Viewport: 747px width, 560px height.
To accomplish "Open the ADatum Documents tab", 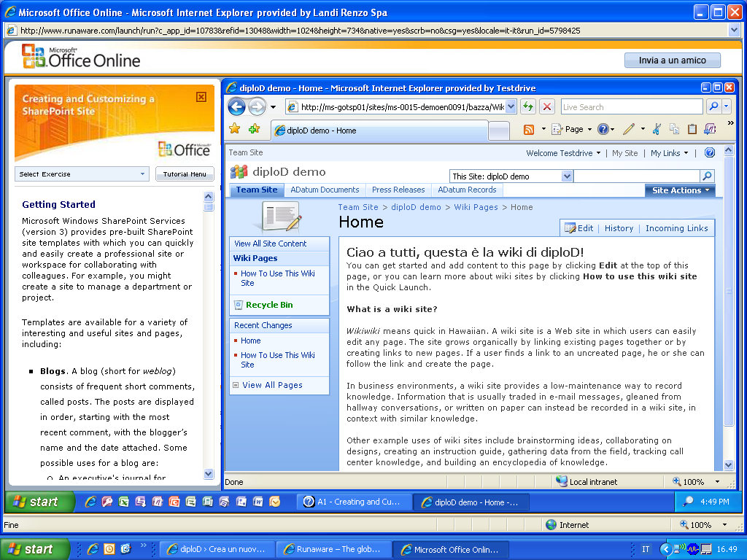I will [325, 190].
